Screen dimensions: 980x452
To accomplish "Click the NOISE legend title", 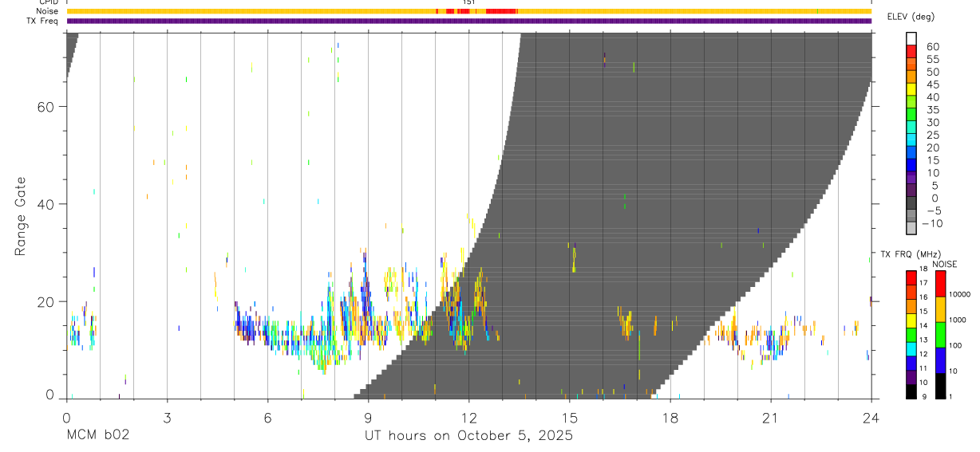I will tap(944, 264).
